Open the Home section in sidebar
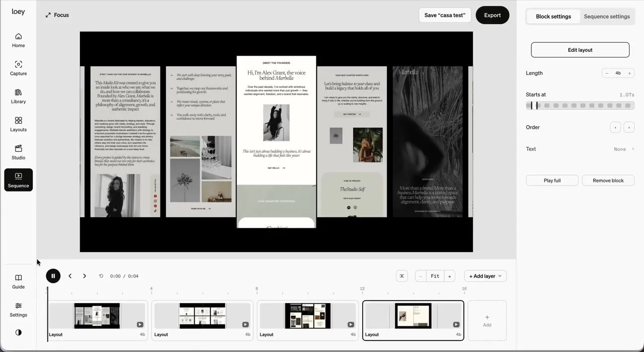This screenshot has height=352, width=644. point(18,40)
